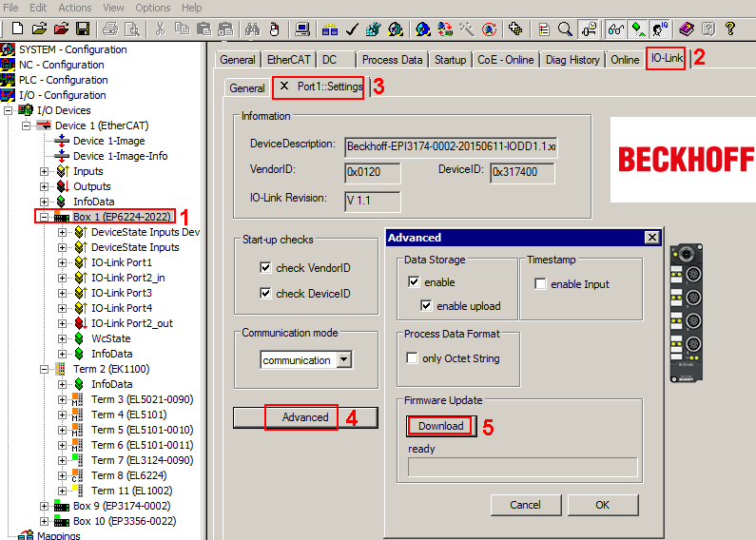Open the Actions menu

point(75,8)
